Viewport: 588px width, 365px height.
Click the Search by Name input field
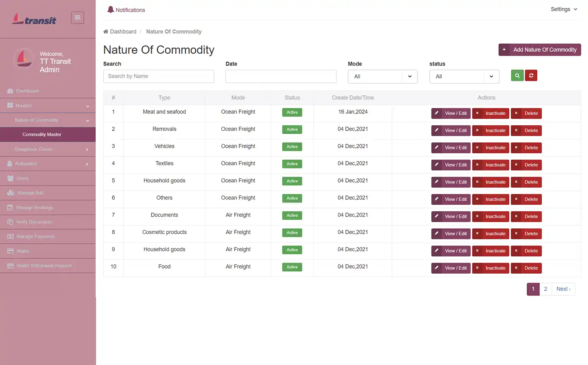pos(159,76)
